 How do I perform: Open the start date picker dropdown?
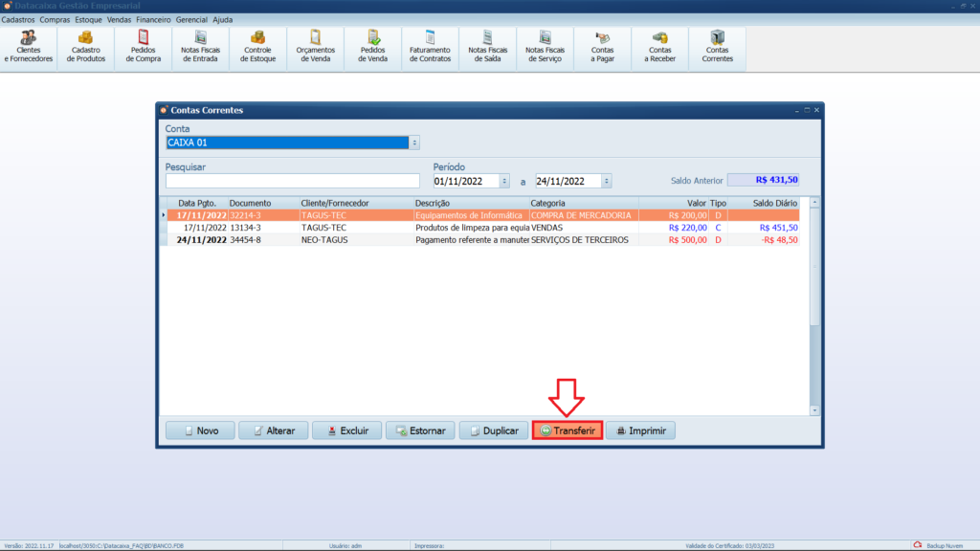(x=504, y=181)
